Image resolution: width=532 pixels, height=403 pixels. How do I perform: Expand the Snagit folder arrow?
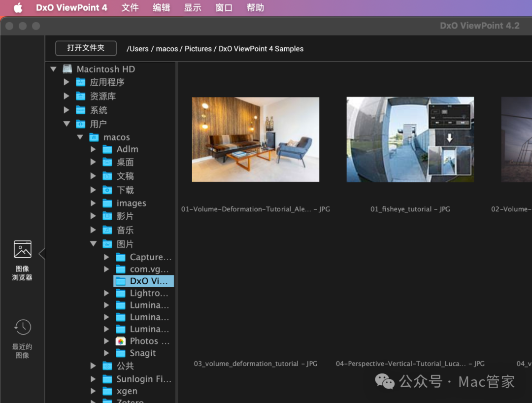coord(107,353)
